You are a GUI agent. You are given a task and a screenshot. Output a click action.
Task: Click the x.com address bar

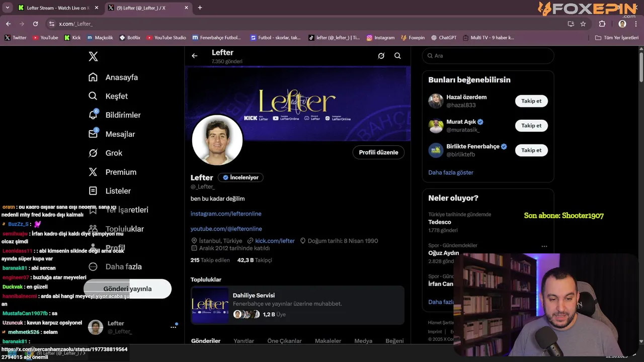[x=304, y=24]
